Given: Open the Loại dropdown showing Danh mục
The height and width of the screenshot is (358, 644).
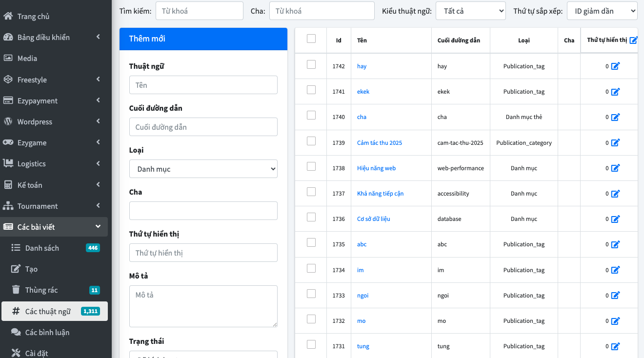Looking at the screenshot, I should pos(203,169).
